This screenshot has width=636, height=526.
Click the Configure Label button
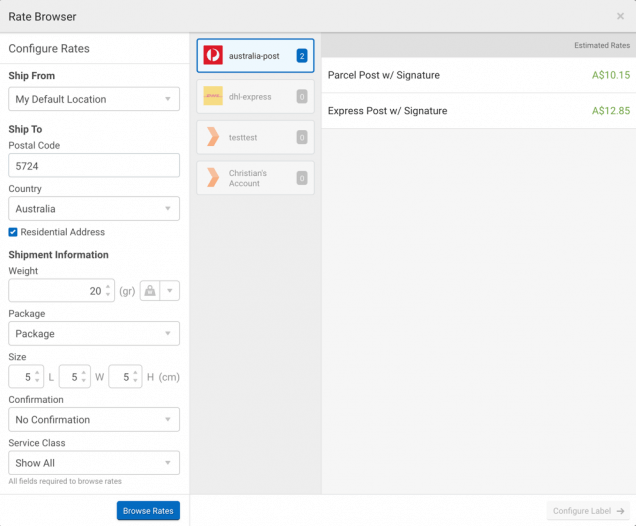588,511
